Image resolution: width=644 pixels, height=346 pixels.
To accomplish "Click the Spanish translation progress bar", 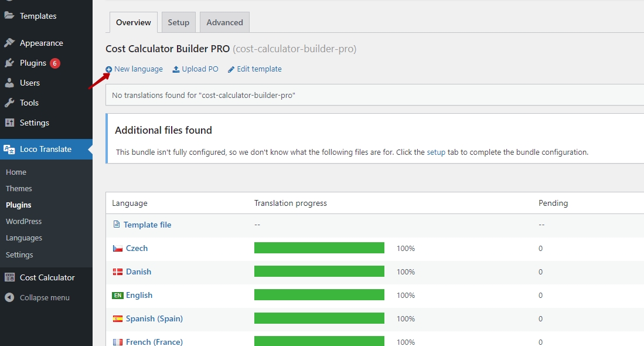I will (319, 318).
